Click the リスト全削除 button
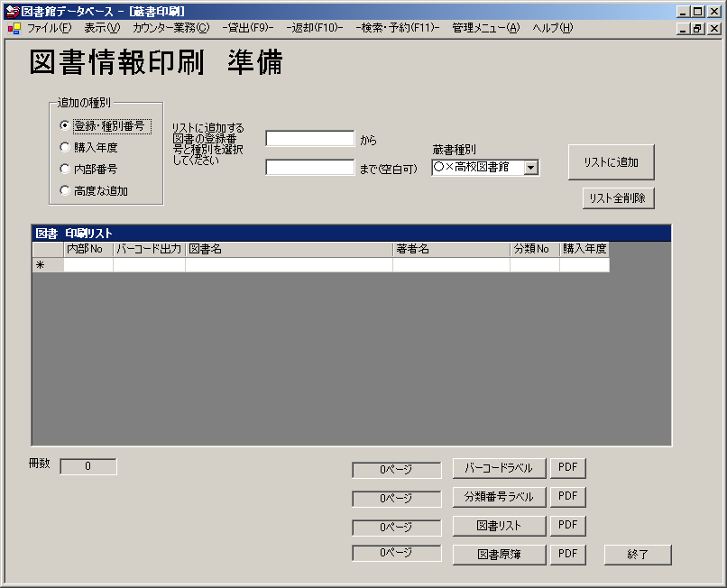Screen dimensions: 727x588 [618, 198]
